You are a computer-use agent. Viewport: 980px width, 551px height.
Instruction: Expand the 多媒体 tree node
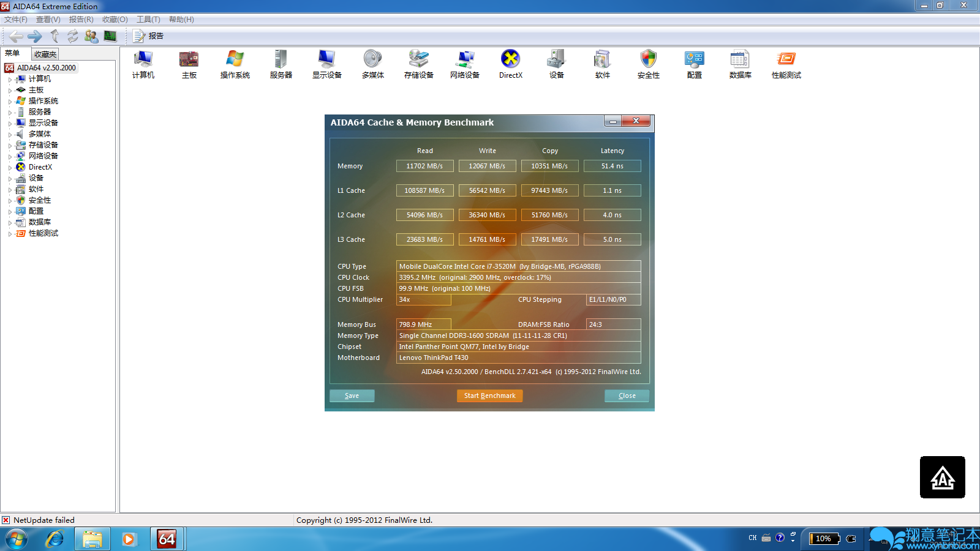click(10, 134)
